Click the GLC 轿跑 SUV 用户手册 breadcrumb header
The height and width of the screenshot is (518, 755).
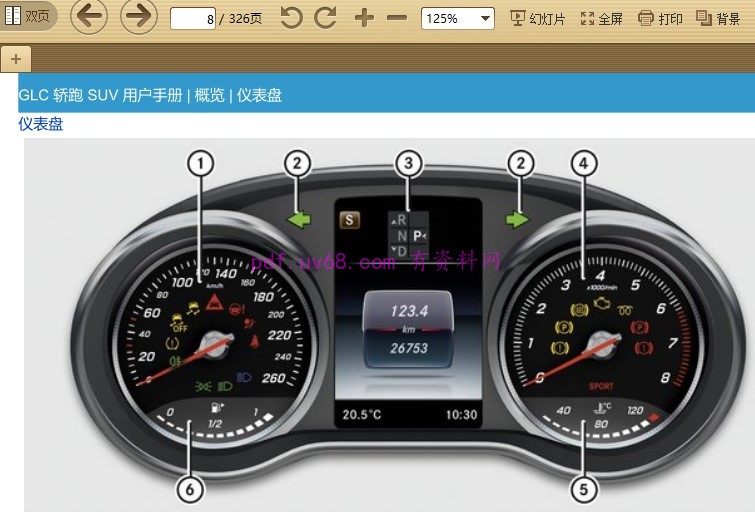(x=101, y=95)
